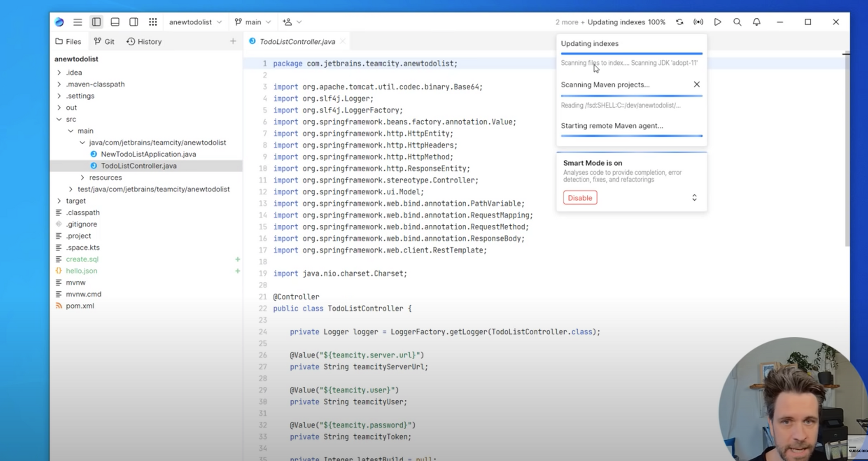Select TodoListController.java in file tree
Viewport: 868px width, 461px height.
click(x=139, y=166)
